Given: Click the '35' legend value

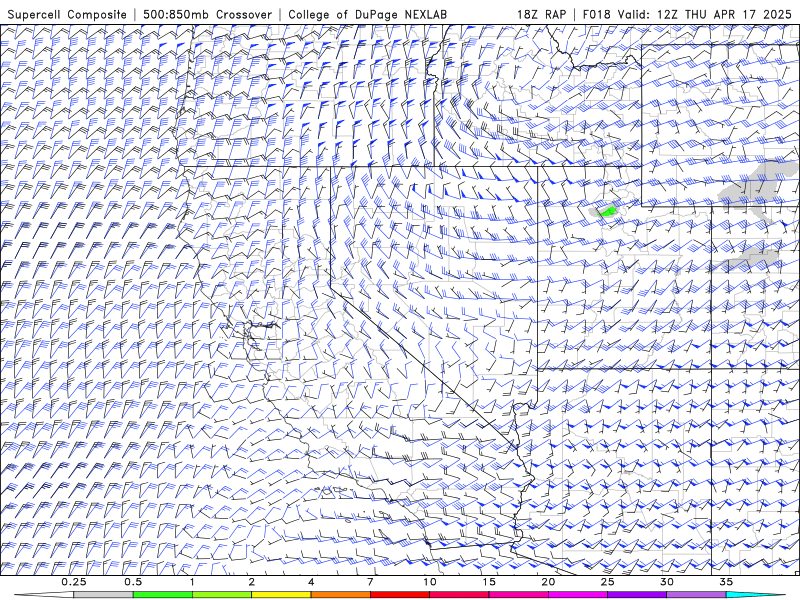Looking at the screenshot, I should pyautogui.click(x=726, y=582).
